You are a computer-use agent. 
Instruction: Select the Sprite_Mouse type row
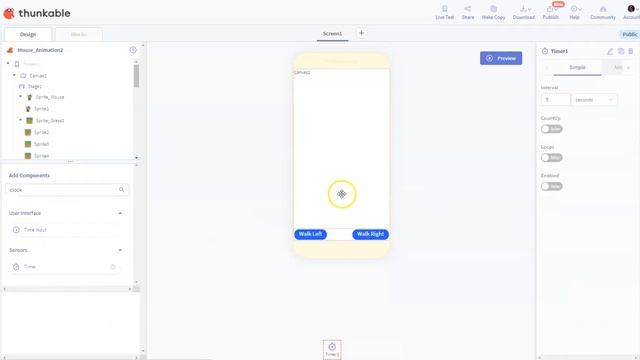coord(49,97)
